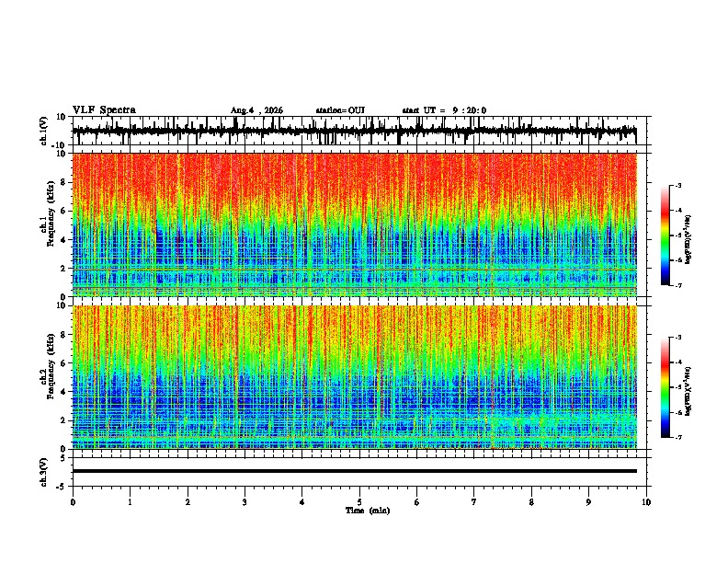Click the ch.2 frequency axis tick "6"
The width and height of the screenshot is (728, 563).
pyautogui.click(x=63, y=363)
